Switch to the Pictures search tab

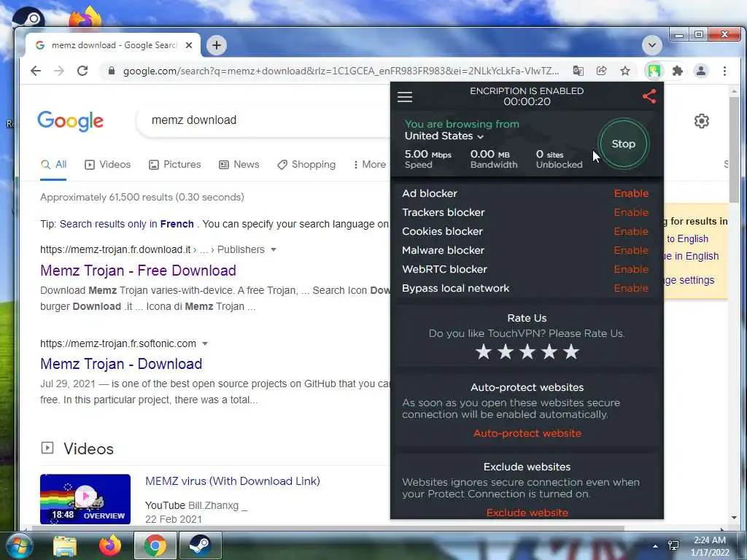175,165
